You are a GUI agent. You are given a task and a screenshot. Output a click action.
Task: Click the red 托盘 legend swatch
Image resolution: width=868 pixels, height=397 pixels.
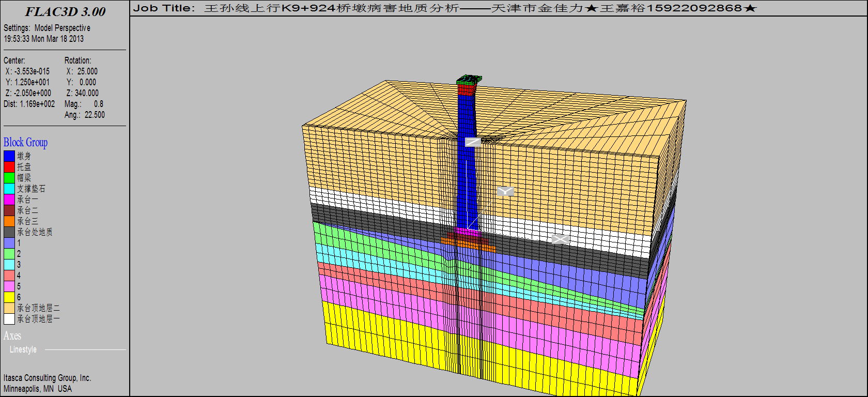(9, 167)
